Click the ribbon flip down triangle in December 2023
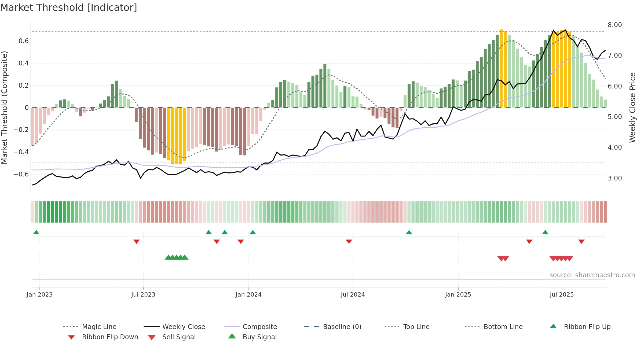The width and height of the screenshot is (644, 362). [241, 242]
